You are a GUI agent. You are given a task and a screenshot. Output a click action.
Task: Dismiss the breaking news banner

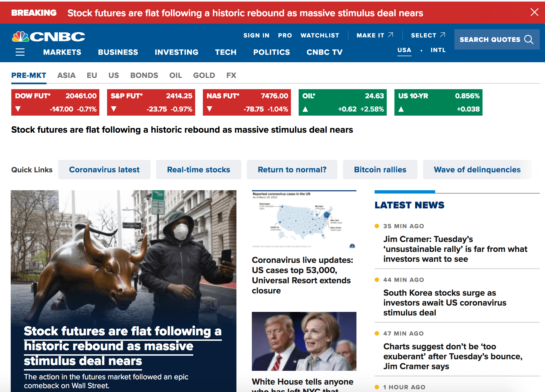click(x=534, y=12)
